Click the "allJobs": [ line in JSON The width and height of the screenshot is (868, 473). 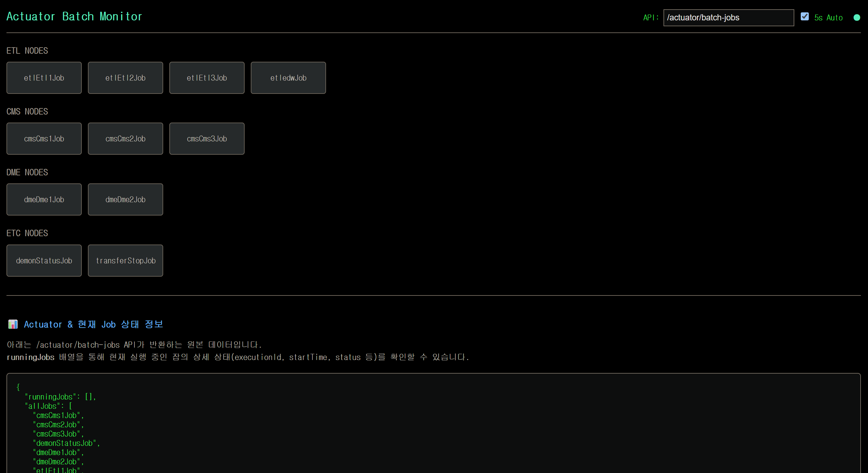click(x=48, y=406)
